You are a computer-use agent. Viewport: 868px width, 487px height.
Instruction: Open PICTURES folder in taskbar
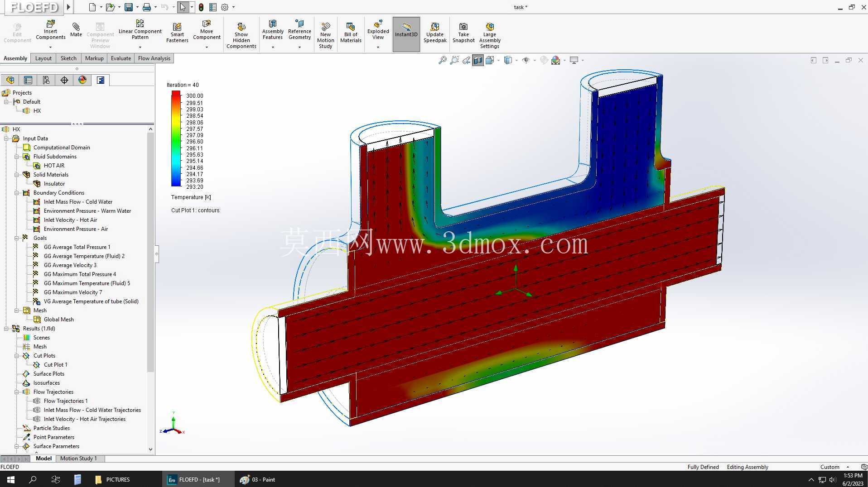(112, 479)
